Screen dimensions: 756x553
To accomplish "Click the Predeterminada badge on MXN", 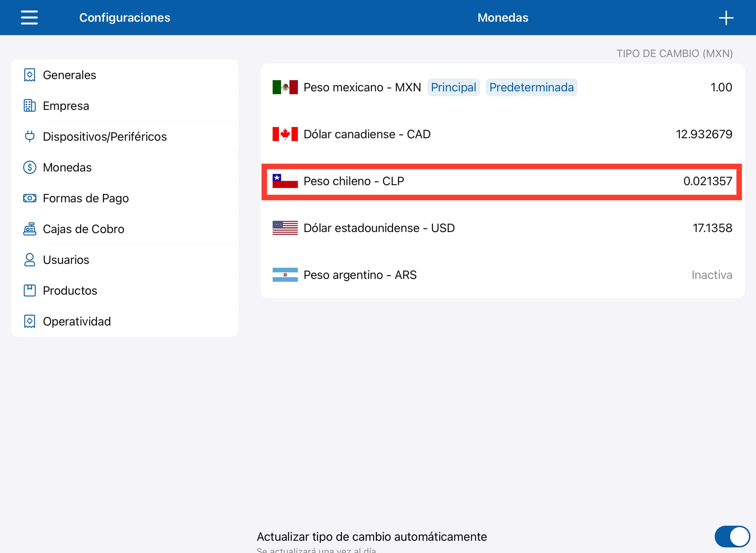I will (532, 87).
